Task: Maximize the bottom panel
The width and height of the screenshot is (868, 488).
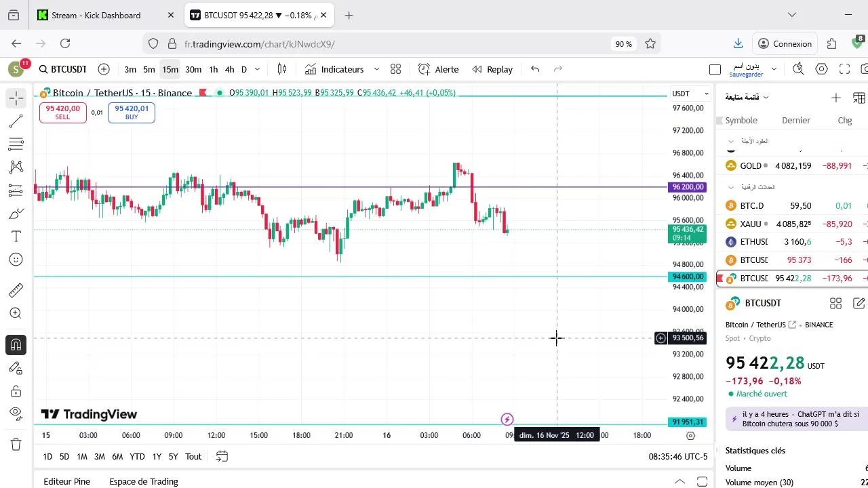Action: point(702,482)
